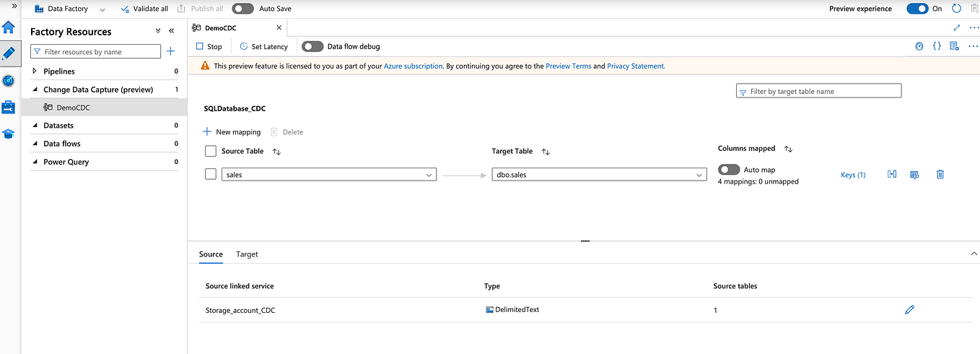980x354 pixels.
Task: Expand the Pipelines tree section
Action: (x=35, y=72)
